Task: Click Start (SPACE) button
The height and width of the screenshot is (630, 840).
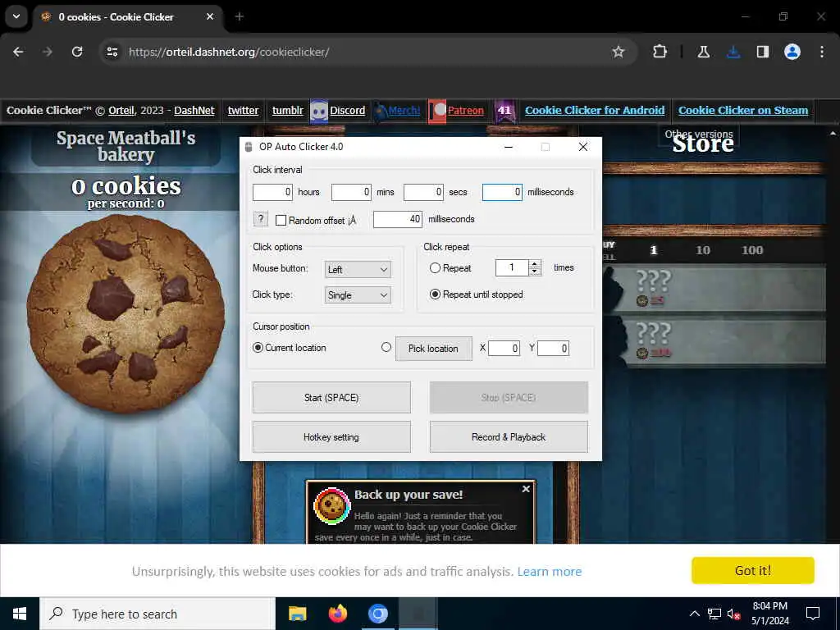Action: point(331,398)
